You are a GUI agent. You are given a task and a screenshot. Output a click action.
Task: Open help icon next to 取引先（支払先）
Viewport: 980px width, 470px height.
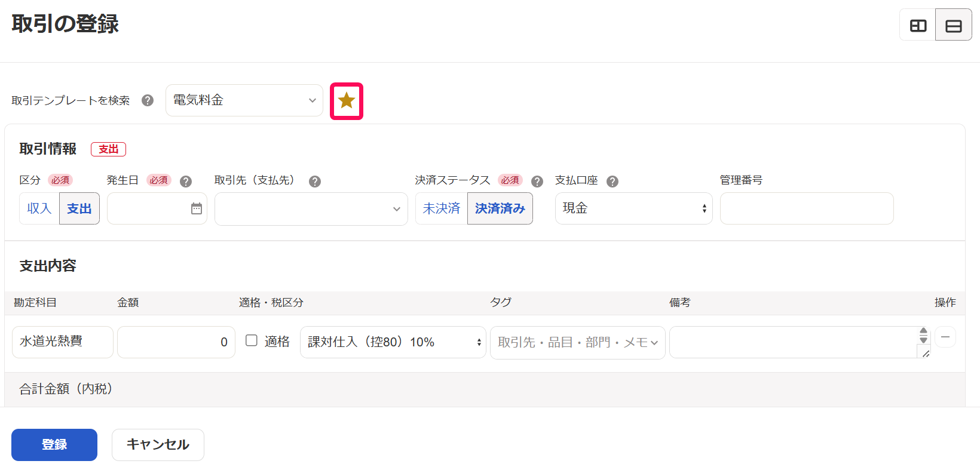tap(315, 181)
